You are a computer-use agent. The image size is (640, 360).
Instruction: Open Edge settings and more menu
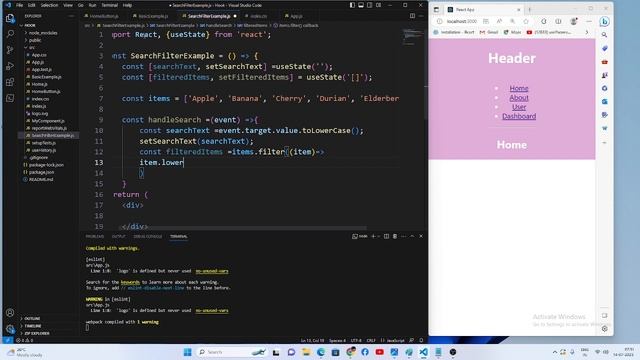coord(589,21)
